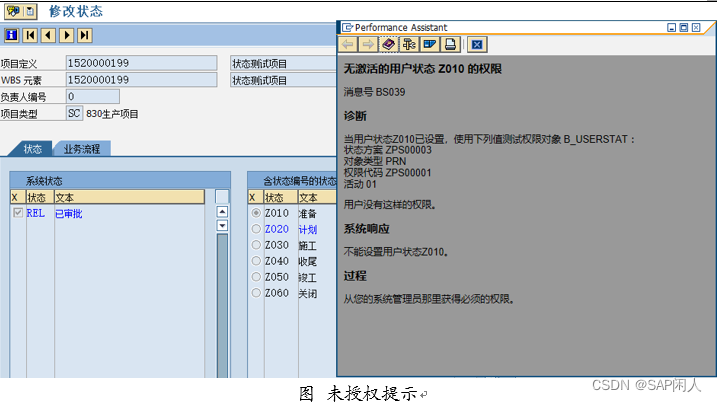
Task: Click forward arrow in Performance Assistant
Action: [368, 44]
